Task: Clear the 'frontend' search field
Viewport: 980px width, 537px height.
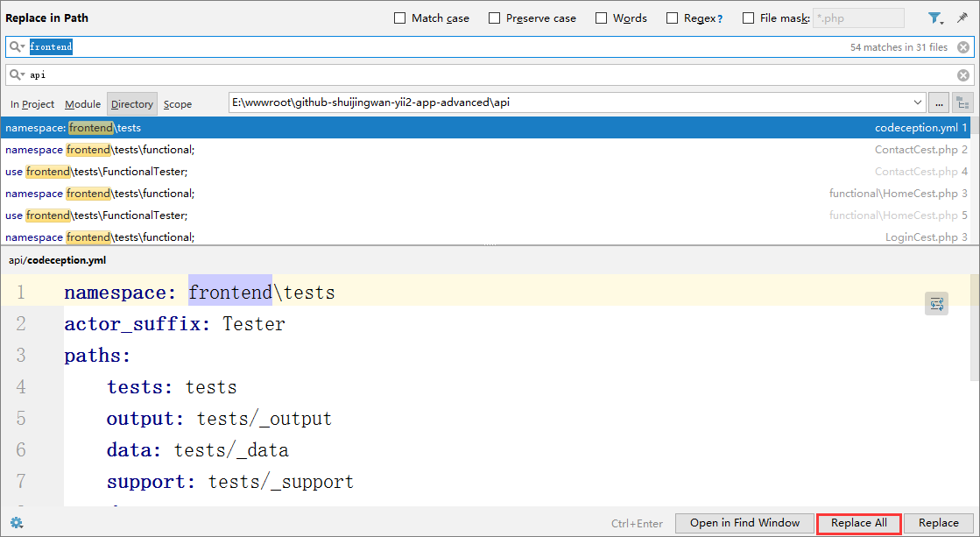Action: point(962,47)
